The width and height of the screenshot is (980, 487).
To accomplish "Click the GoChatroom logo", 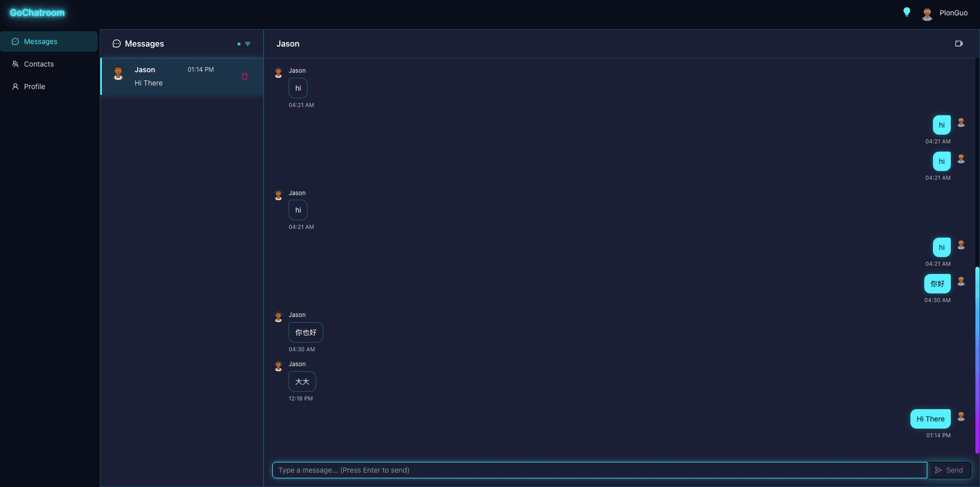I will click(37, 13).
